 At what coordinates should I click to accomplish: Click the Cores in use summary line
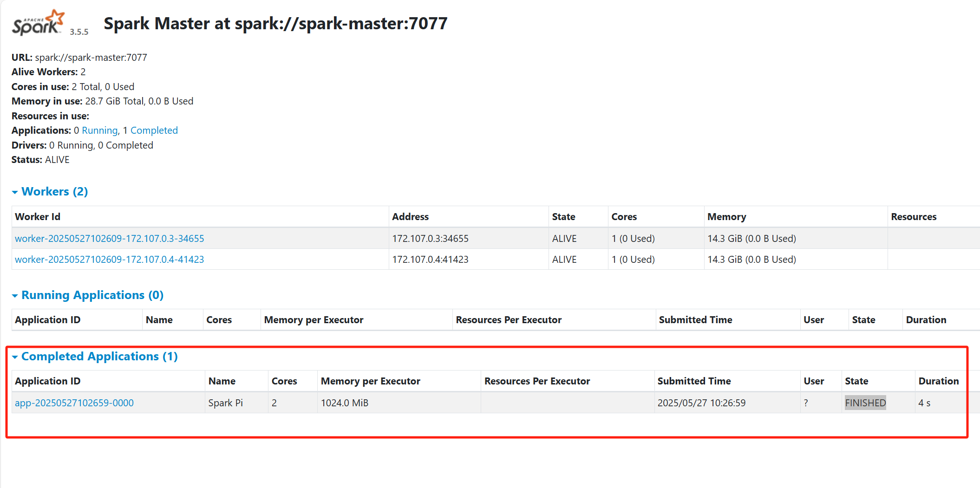73,86
